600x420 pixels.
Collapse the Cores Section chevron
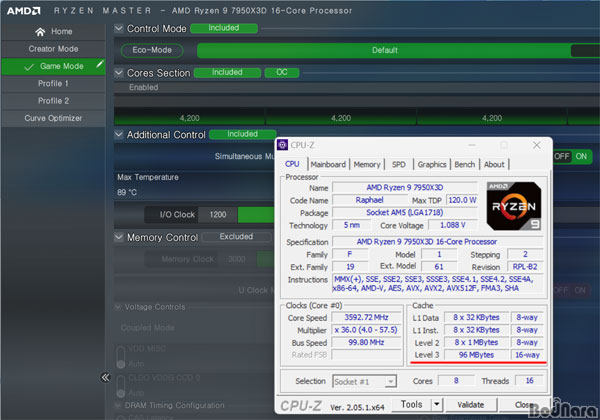point(119,73)
